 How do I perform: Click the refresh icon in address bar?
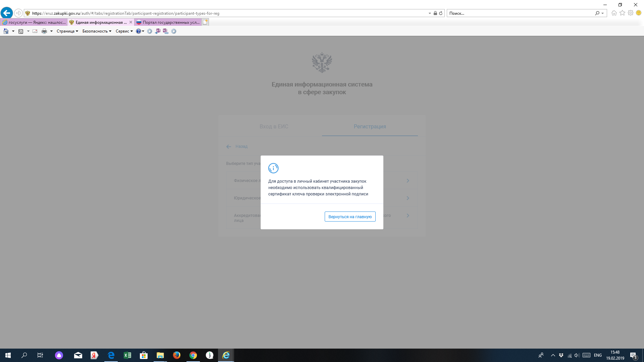click(441, 13)
